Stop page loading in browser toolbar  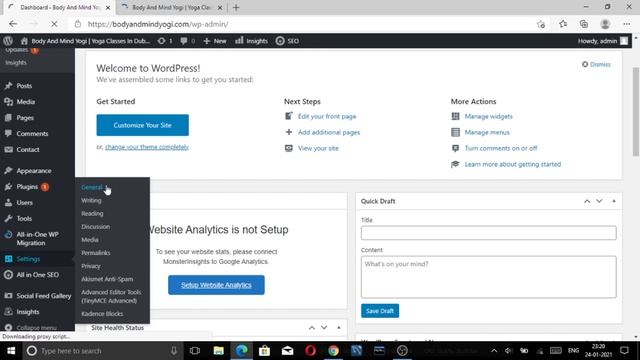click(54, 24)
